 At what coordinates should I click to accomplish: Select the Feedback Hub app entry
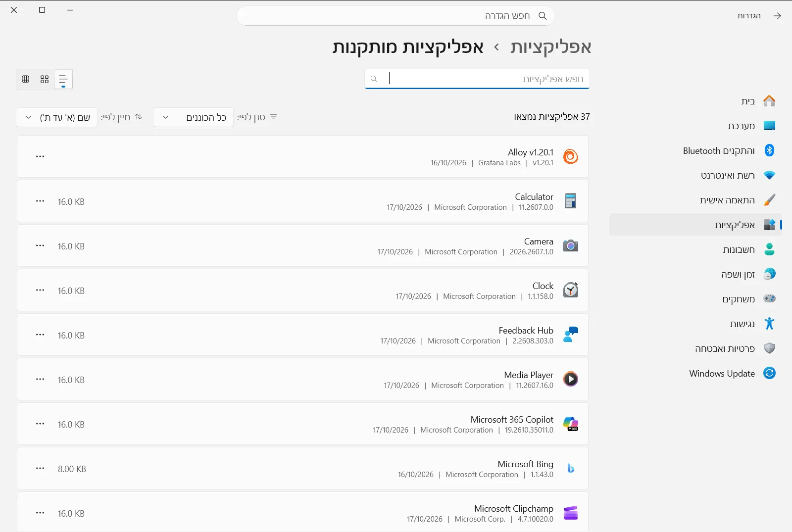click(302, 335)
